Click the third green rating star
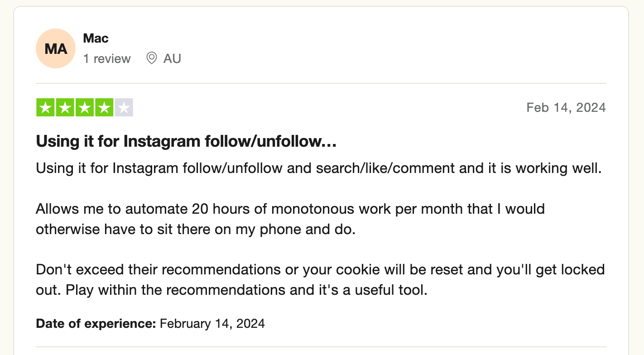 (x=85, y=107)
